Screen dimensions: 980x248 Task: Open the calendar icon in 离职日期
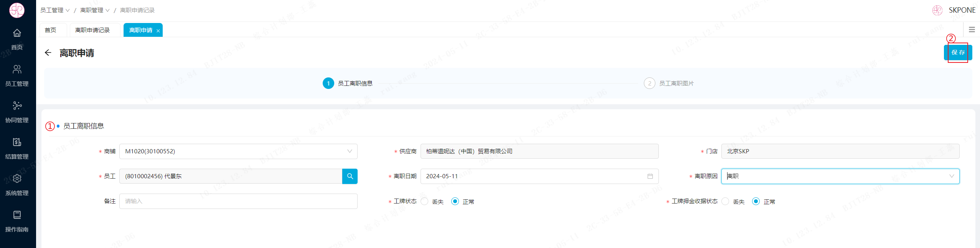click(650, 176)
